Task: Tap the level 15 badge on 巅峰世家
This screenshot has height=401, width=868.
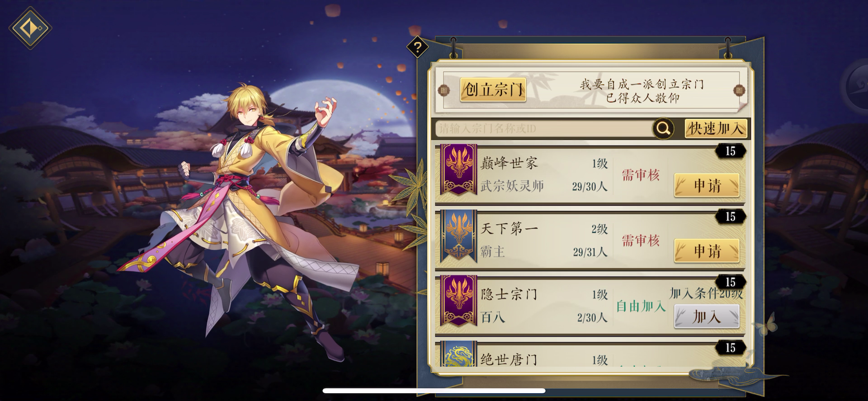Action: point(731,151)
